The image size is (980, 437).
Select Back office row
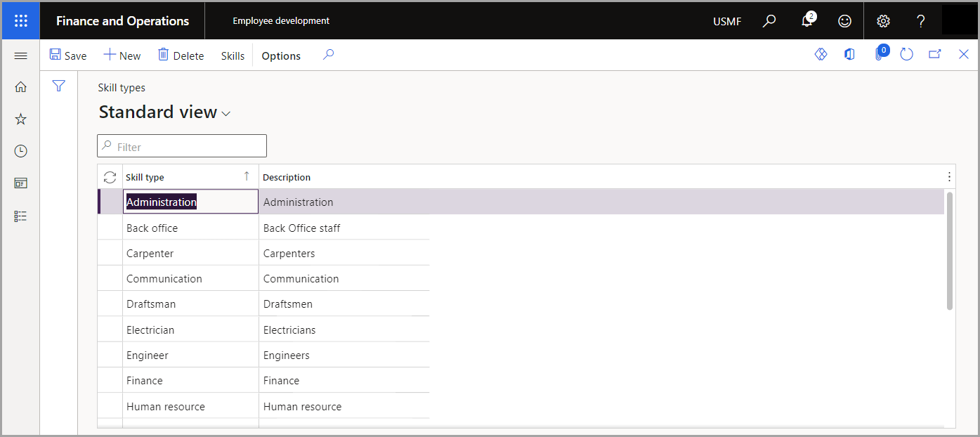click(x=264, y=228)
